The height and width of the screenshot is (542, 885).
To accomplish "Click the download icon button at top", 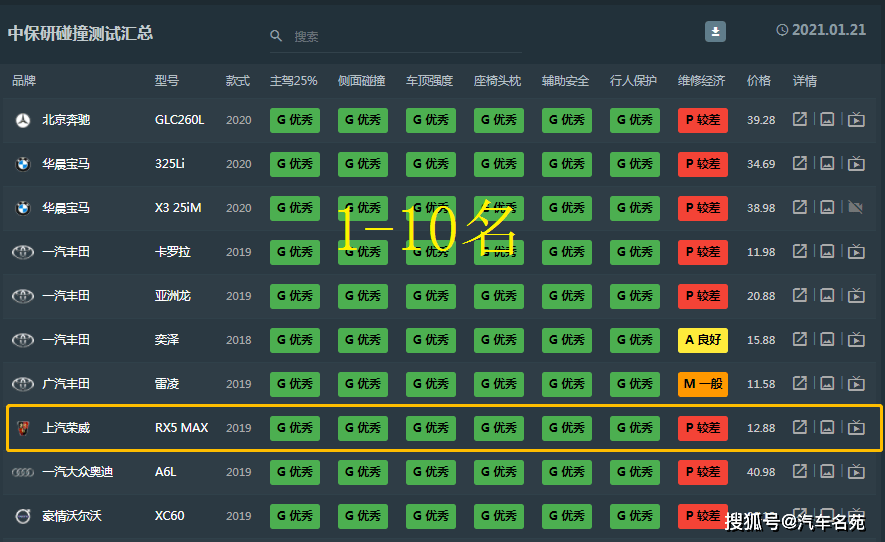I will (x=715, y=32).
